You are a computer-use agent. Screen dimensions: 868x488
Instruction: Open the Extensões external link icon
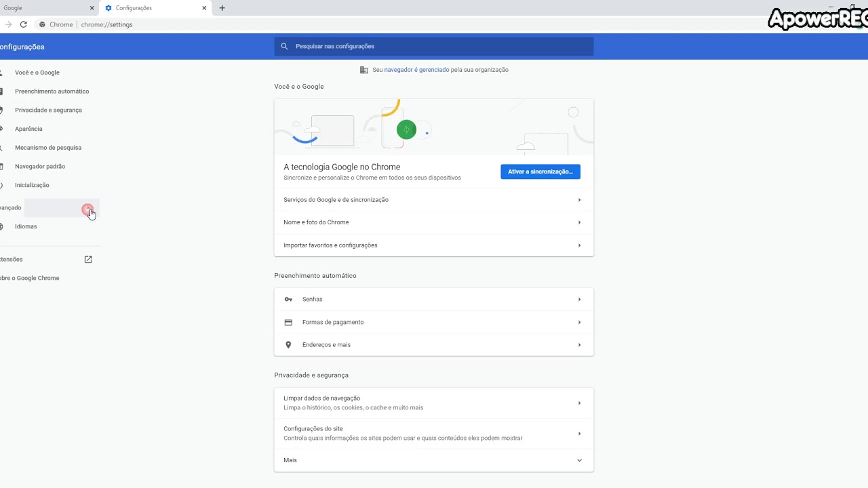coord(88,260)
